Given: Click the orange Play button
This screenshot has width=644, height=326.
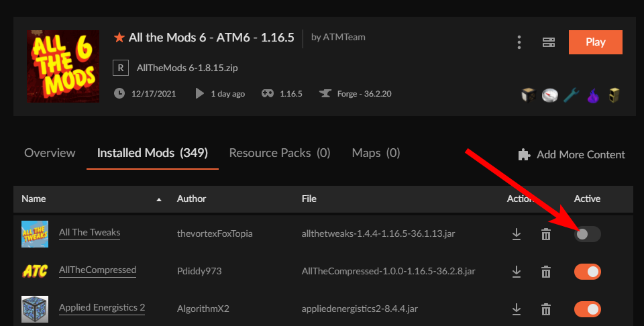Looking at the screenshot, I should coord(595,42).
